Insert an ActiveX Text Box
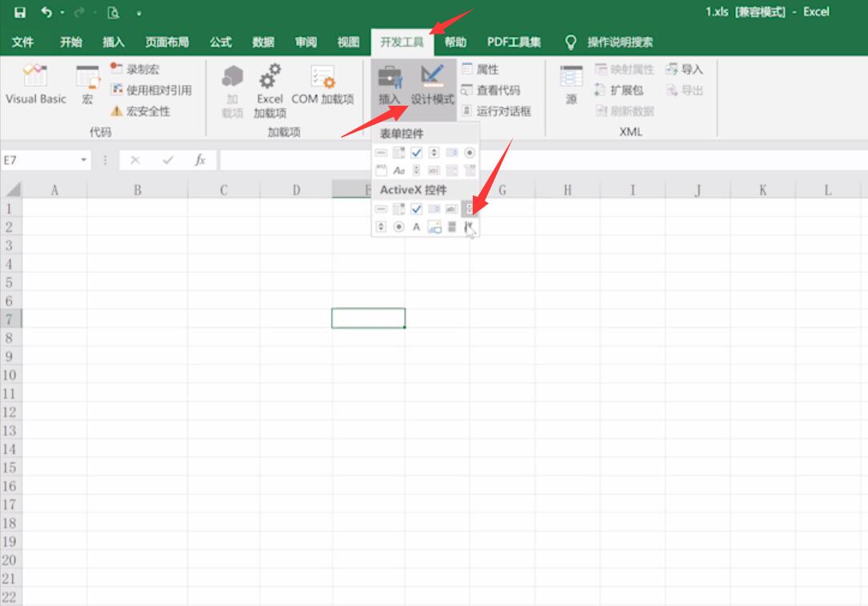Viewport: 868px width, 606px height. tap(452, 209)
